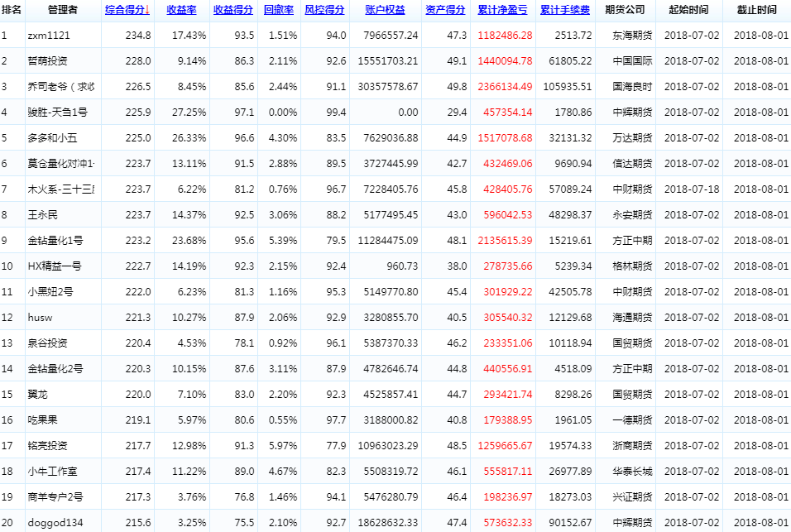The width and height of the screenshot is (791, 532).
Task: Select futures company 信达期货
Action: click(x=633, y=163)
